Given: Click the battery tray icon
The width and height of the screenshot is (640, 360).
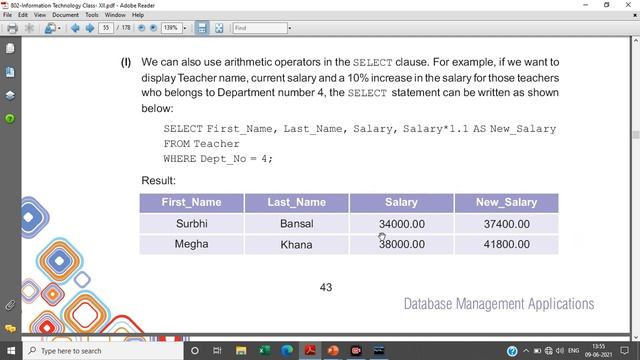Looking at the screenshot, I should [537, 351].
